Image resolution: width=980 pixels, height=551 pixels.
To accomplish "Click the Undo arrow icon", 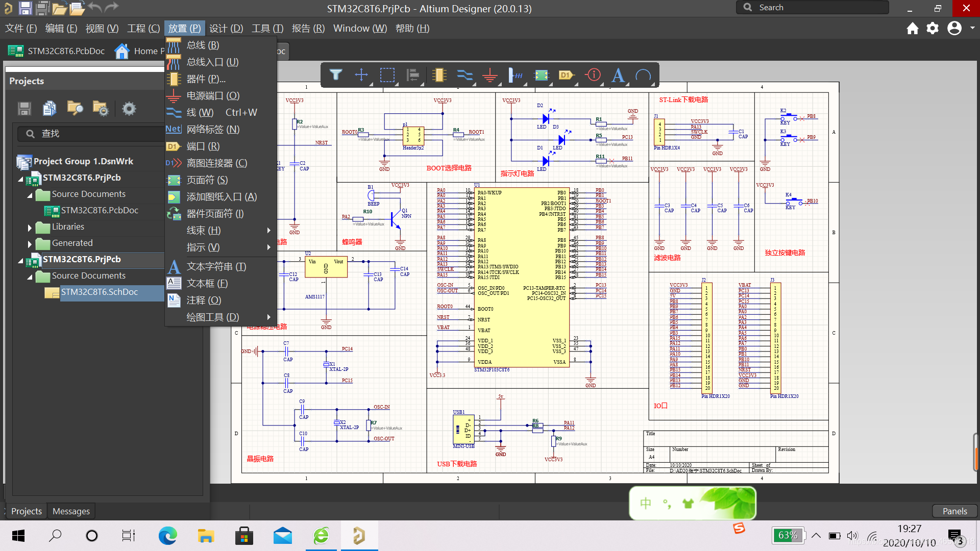I will [x=95, y=7].
